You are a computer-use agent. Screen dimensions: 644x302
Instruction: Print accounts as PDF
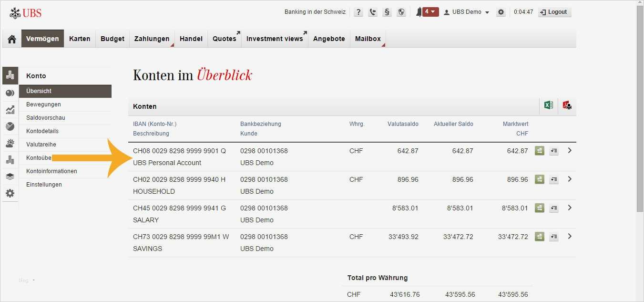click(x=567, y=105)
